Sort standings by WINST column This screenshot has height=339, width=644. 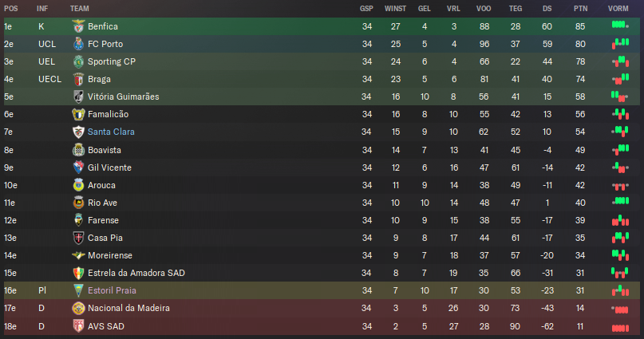tap(395, 9)
